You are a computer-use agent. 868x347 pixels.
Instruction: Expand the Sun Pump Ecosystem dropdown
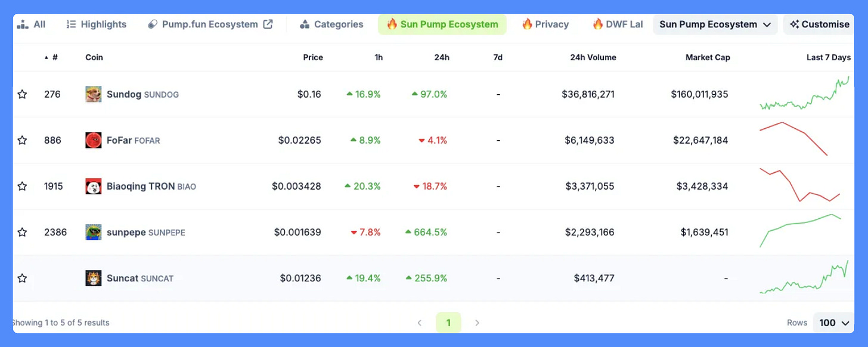pos(715,24)
